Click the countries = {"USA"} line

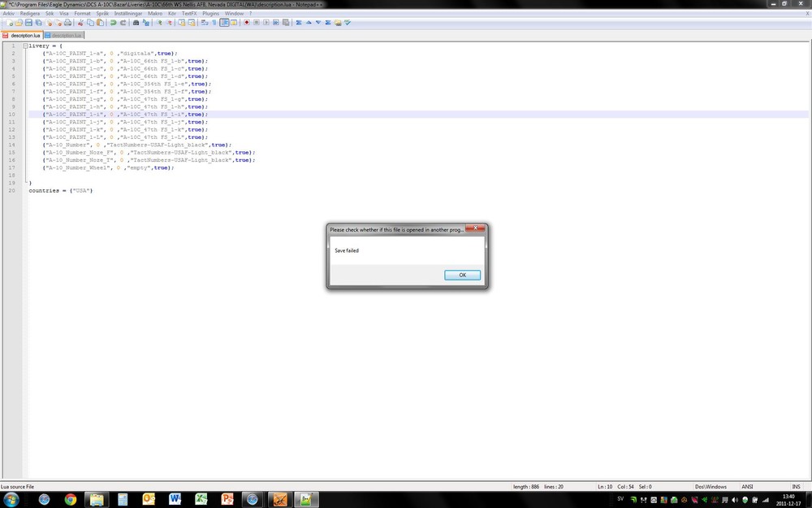pos(61,190)
